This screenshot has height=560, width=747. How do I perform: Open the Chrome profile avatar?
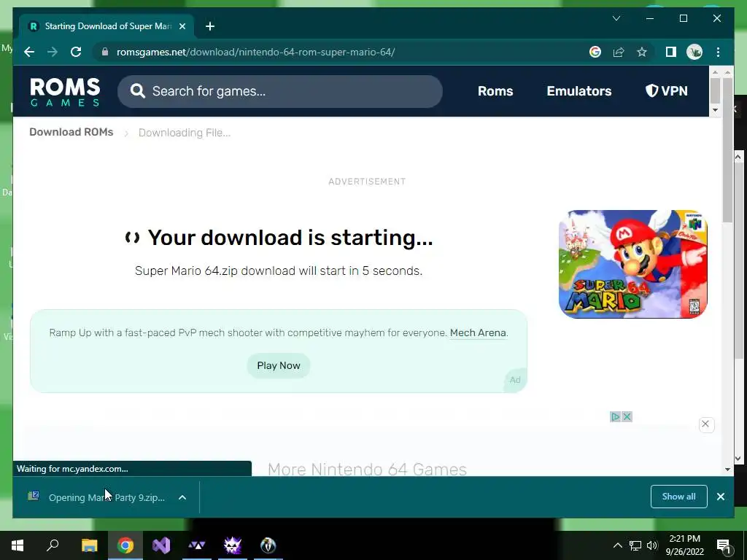pyautogui.click(x=694, y=52)
